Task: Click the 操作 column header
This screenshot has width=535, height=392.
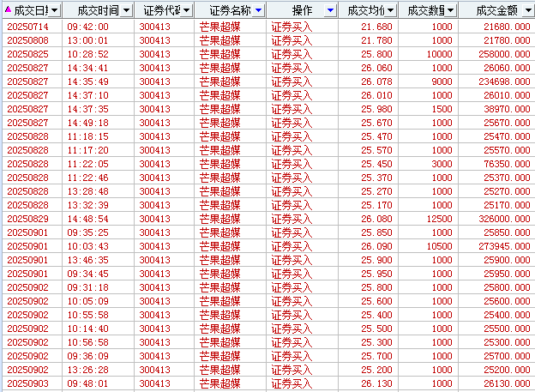Action: click(302, 10)
